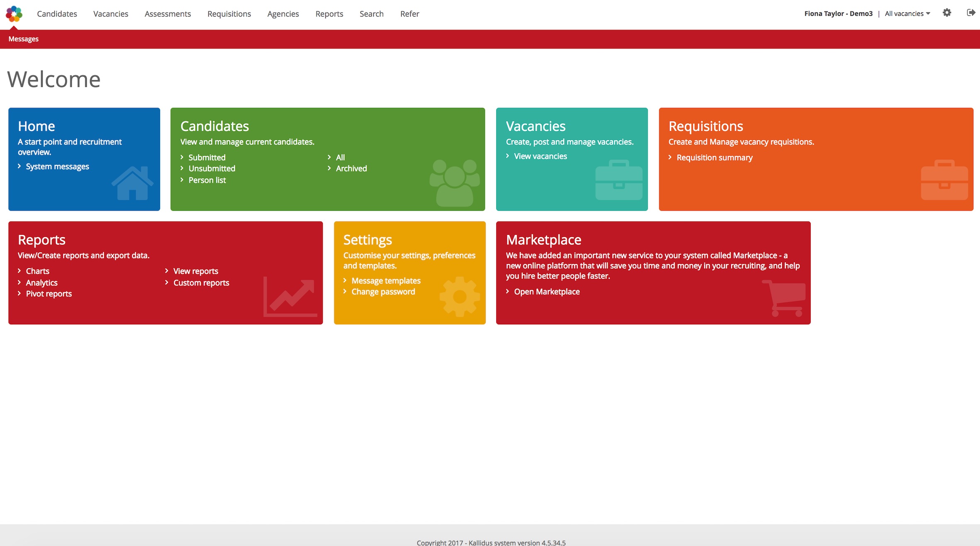The image size is (980, 546).
Task: Open the Change password link
Action: tap(383, 292)
